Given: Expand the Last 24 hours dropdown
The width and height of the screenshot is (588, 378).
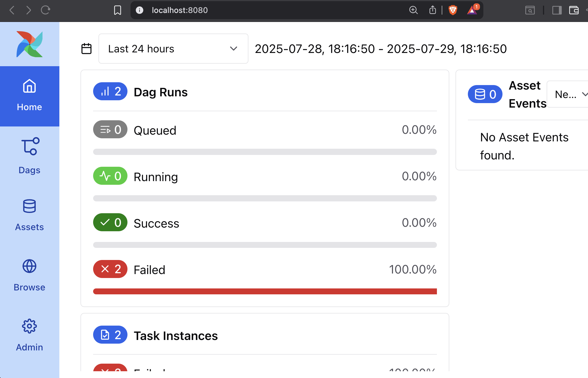Looking at the screenshot, I should tap(173, 49).
